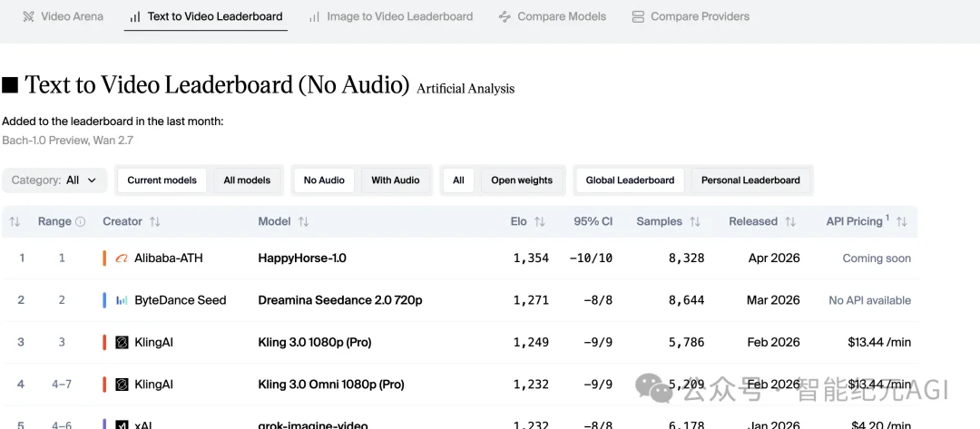Screen dimensions: 980x429
Task: Click the Mar 2026 release date
Action: [x=773, y=300]
